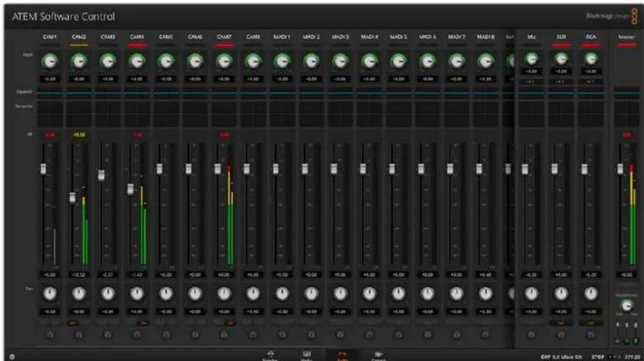Solo MADI 7 with its headphone icon

click(456, 334)
